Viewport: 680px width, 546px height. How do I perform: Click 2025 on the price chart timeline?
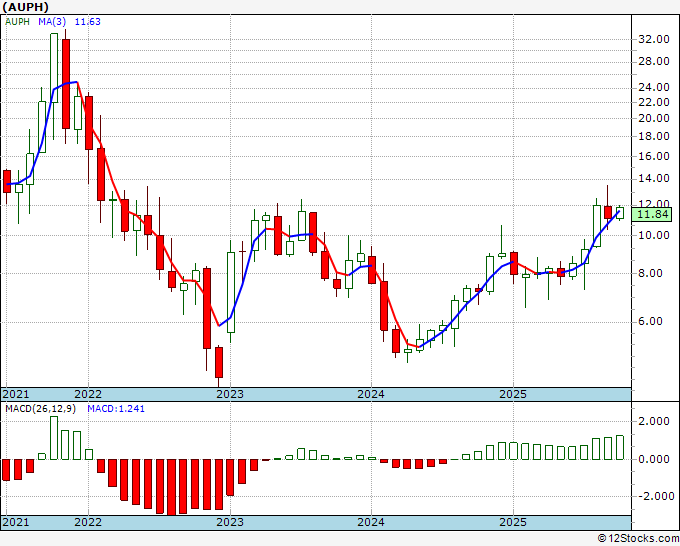pyautogui.click(x=513, y=395)
